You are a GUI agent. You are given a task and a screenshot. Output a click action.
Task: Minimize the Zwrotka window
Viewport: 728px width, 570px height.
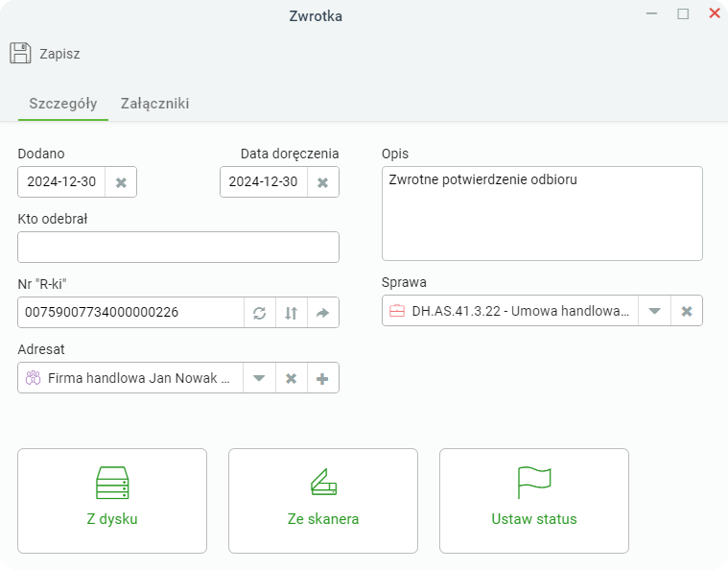(651, 14)
